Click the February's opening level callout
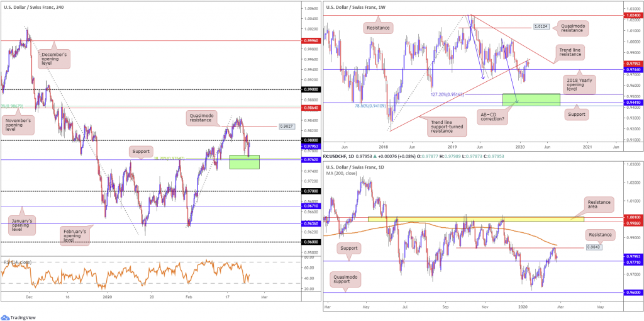644x321 pixels. coord(77,235)
